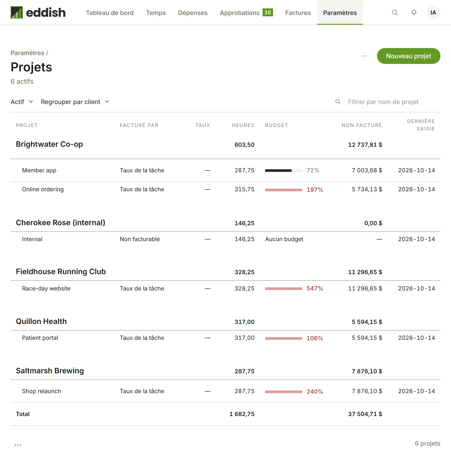This screenshot has width=451, height=476.
Task: Open the more options ellipsis beside Nouveau projet
Action: coord(364,56)
